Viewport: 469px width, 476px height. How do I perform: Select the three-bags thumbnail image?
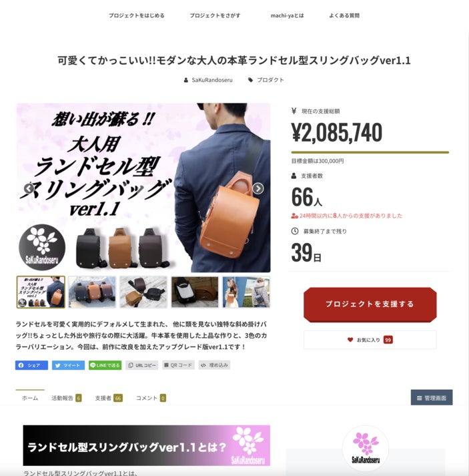point(92,292)
